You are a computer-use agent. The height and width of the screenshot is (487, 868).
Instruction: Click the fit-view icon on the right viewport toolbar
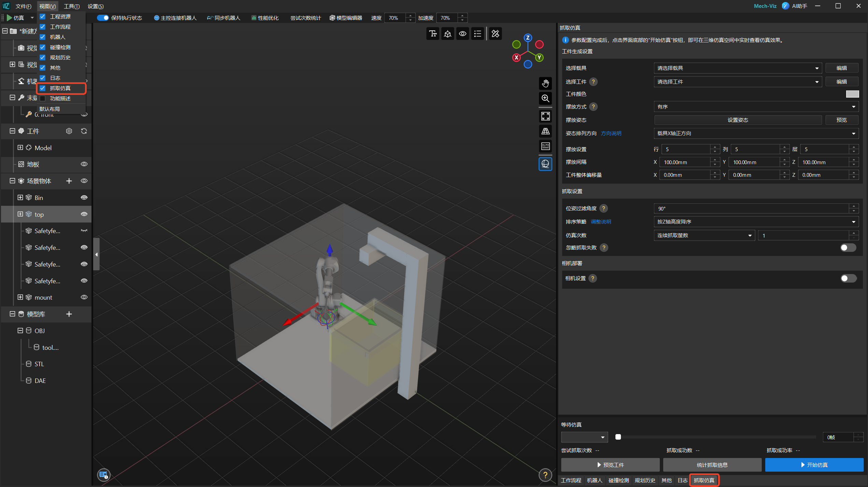[545, 116]
